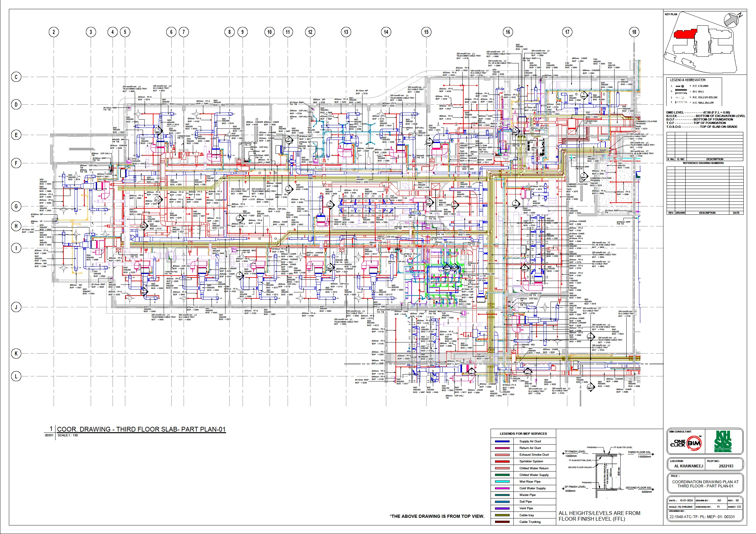Click drawing number '22-1948-ATC-TF- PL- MEP- 01- 00331'
Image resolution: width=756 pixels, height=534 pixels.
coord(702,517)
